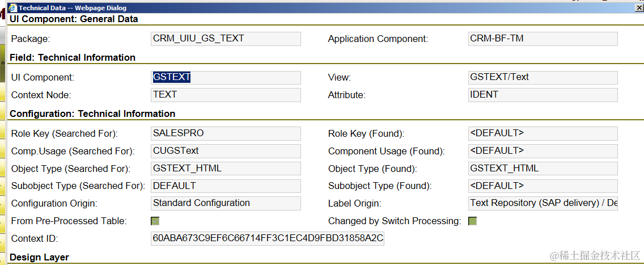The height and width of the screenshot is (265, 644).
Task: Click the 'Object Type (Found):' label
Action: [372, 169]
